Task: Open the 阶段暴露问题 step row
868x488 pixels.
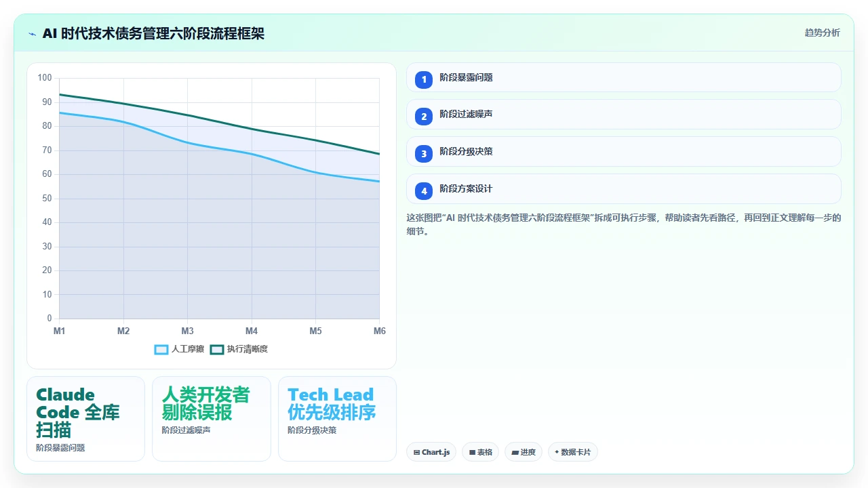Action: tap(624, 77)
